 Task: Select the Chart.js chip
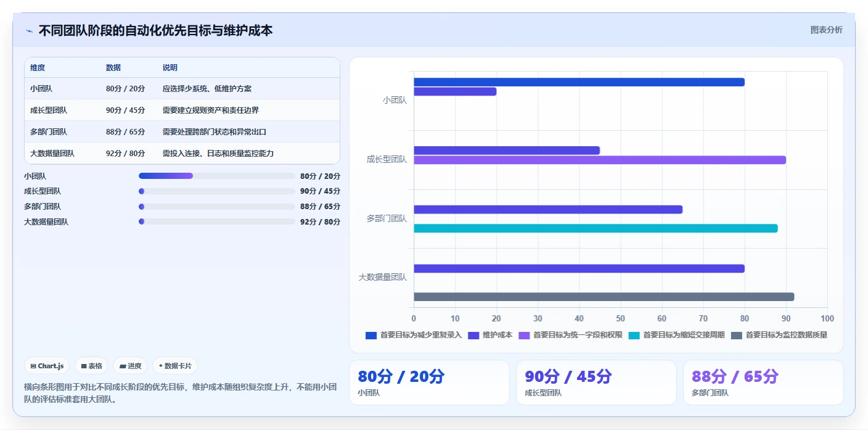[47, 366]
